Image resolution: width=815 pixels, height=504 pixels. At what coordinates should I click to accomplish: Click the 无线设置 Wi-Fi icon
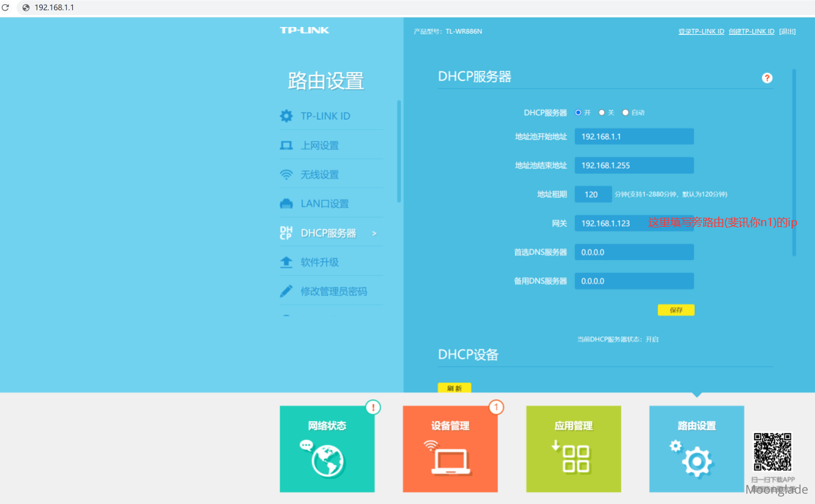click(286, 174)
